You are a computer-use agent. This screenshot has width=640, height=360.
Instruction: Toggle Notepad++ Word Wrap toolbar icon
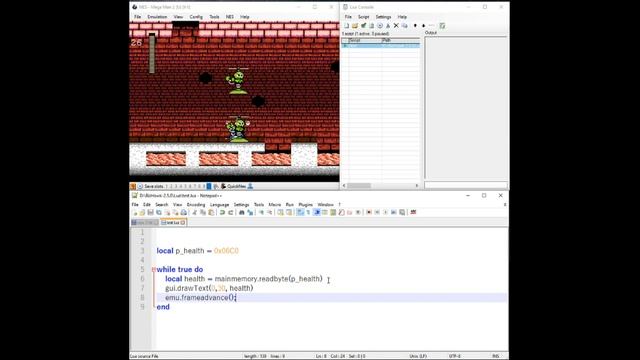300,212
